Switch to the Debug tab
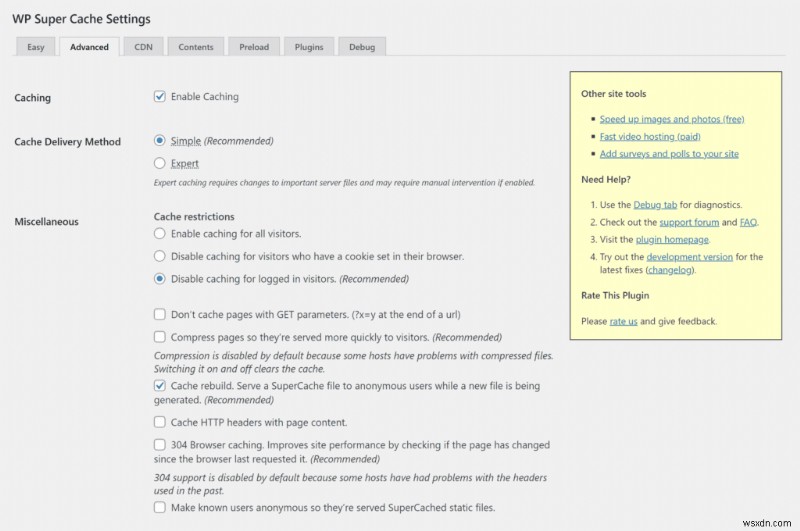The height and width of the screenshot is (531, 800). 362,47
